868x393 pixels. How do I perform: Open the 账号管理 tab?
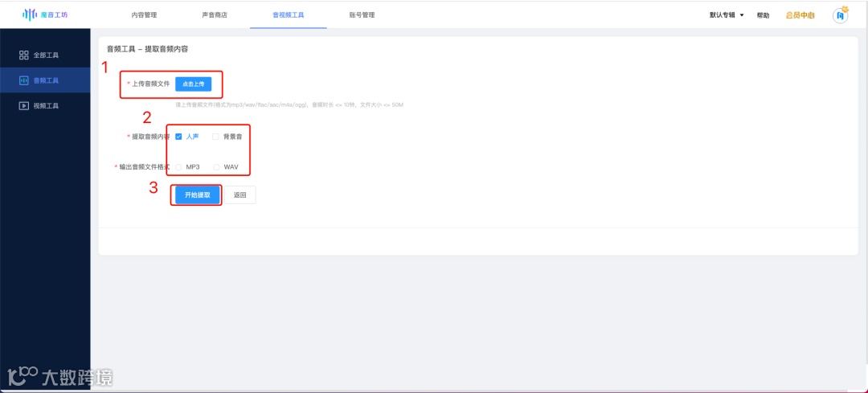pos(362,15)
